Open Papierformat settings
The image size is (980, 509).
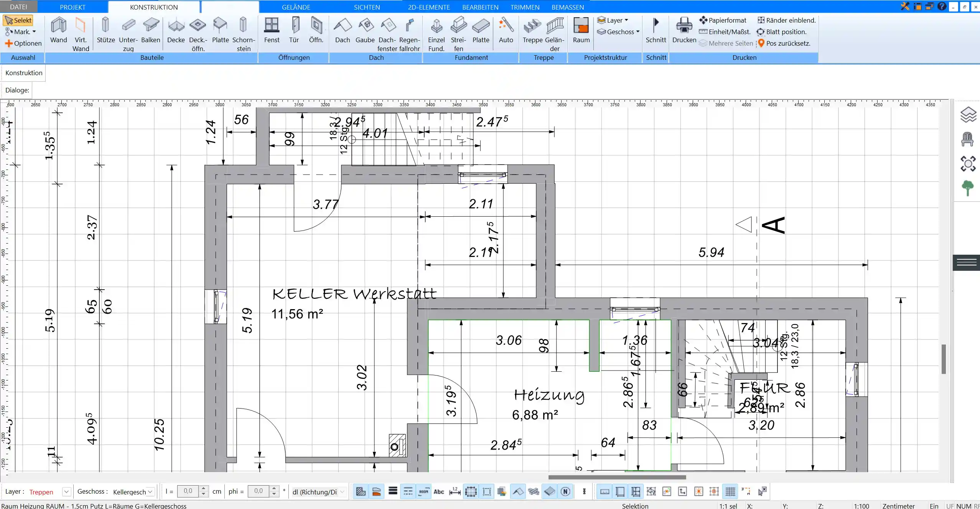(x=723, y=20)
